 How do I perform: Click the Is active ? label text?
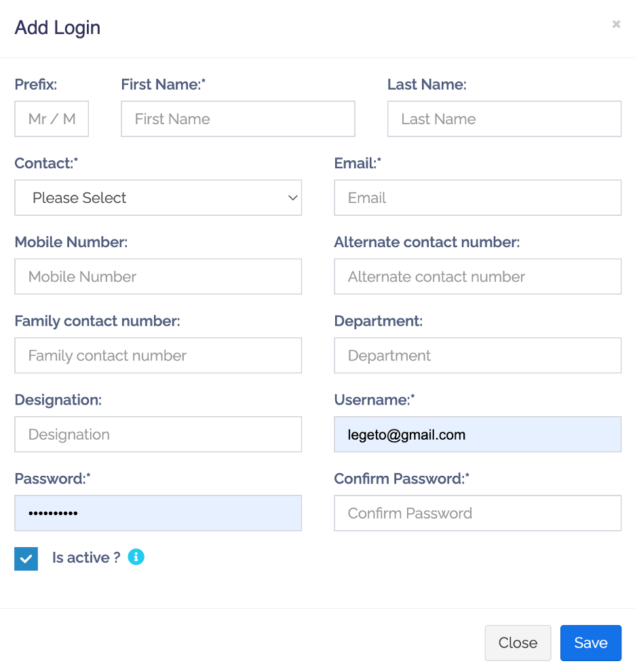[86, 557]
